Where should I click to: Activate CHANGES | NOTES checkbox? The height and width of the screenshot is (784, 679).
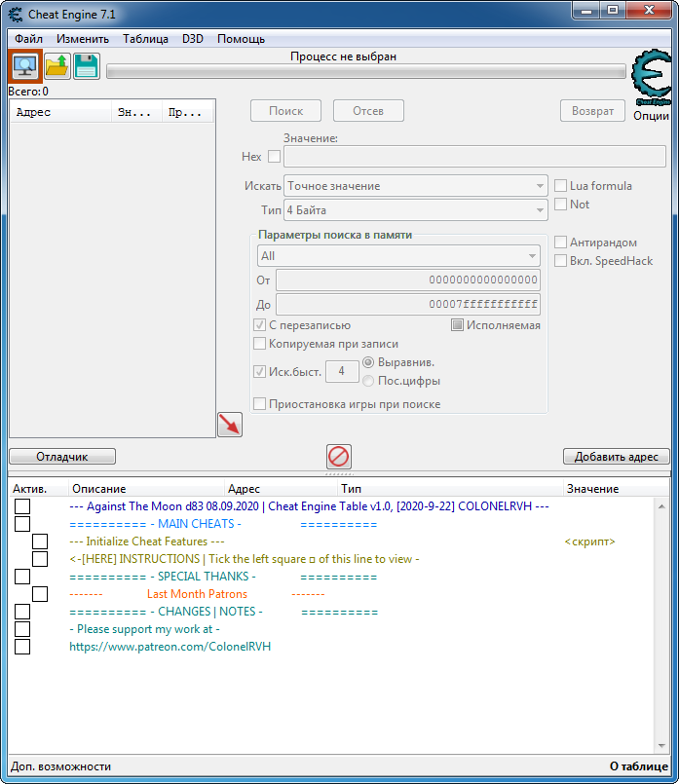tap(22, 612)
